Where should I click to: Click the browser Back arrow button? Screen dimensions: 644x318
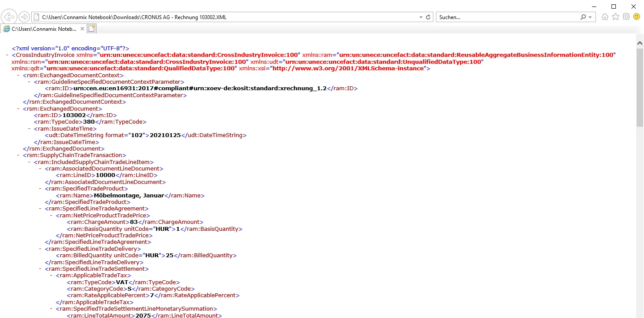(x=10, y=17)
